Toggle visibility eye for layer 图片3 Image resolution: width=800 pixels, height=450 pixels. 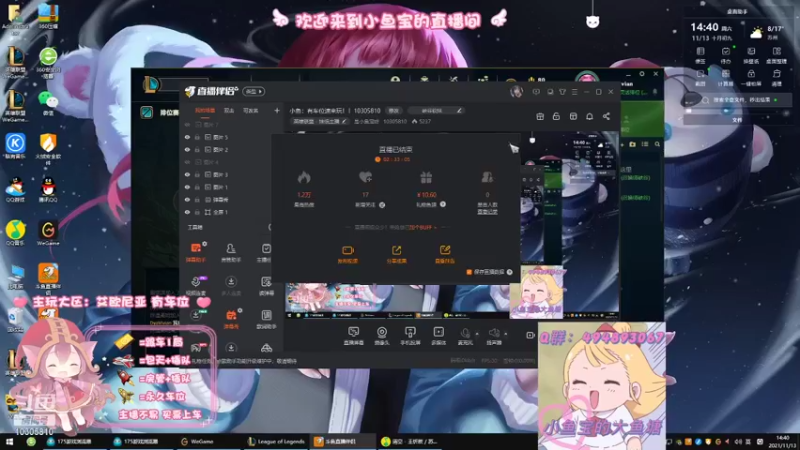pos(187,174)
